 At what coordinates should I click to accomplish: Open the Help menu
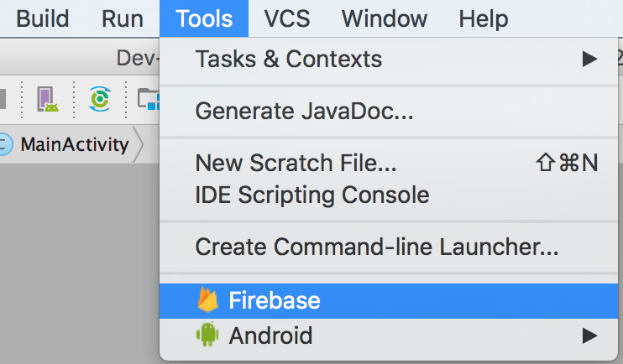click(x=483, y=18)
